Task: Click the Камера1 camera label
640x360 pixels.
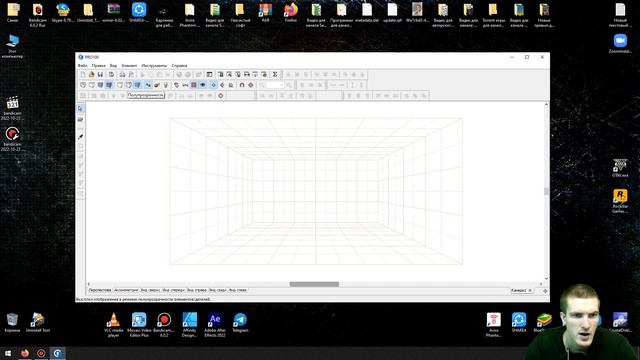Action: point(518,290)
